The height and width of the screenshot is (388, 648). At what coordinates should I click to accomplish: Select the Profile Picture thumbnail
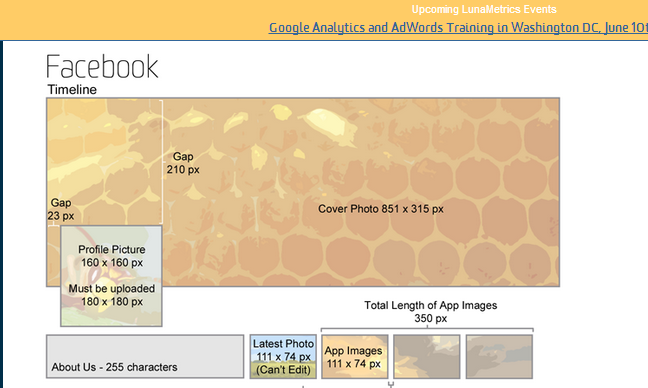111,276
